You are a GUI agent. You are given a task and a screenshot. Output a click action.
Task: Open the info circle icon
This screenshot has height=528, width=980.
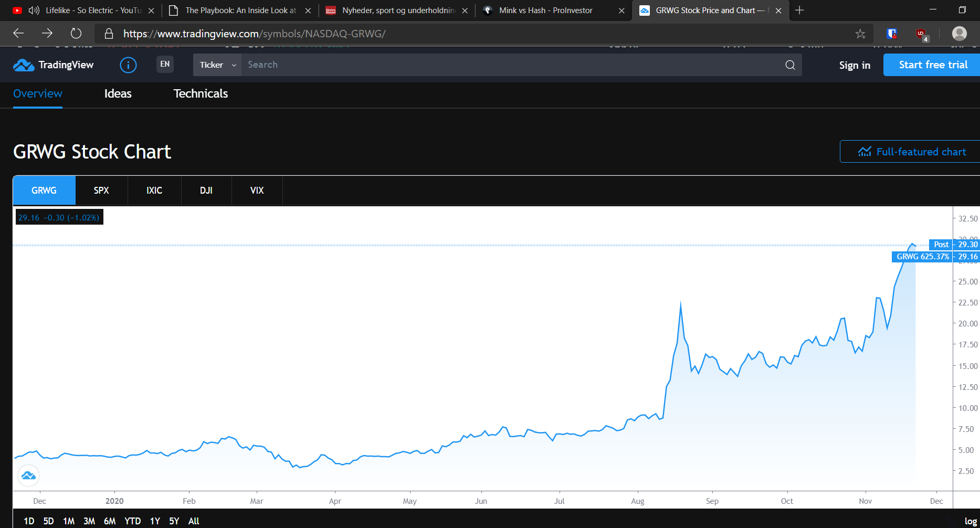[x=128, y=65]
